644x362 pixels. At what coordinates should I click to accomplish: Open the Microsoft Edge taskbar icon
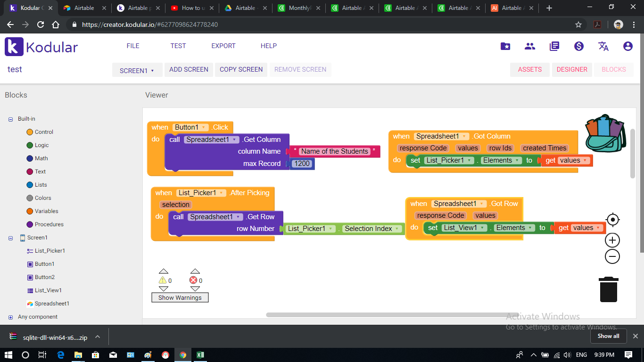[60, 355]
